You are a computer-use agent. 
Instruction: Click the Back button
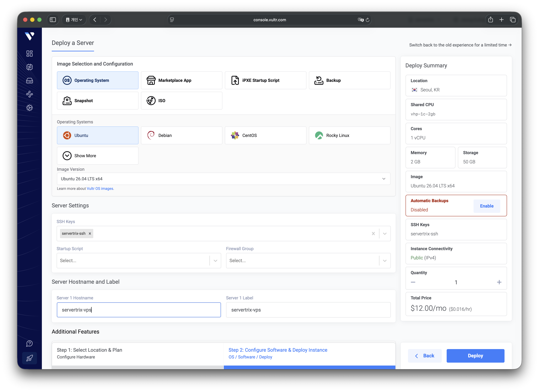(x=425, y=356)
